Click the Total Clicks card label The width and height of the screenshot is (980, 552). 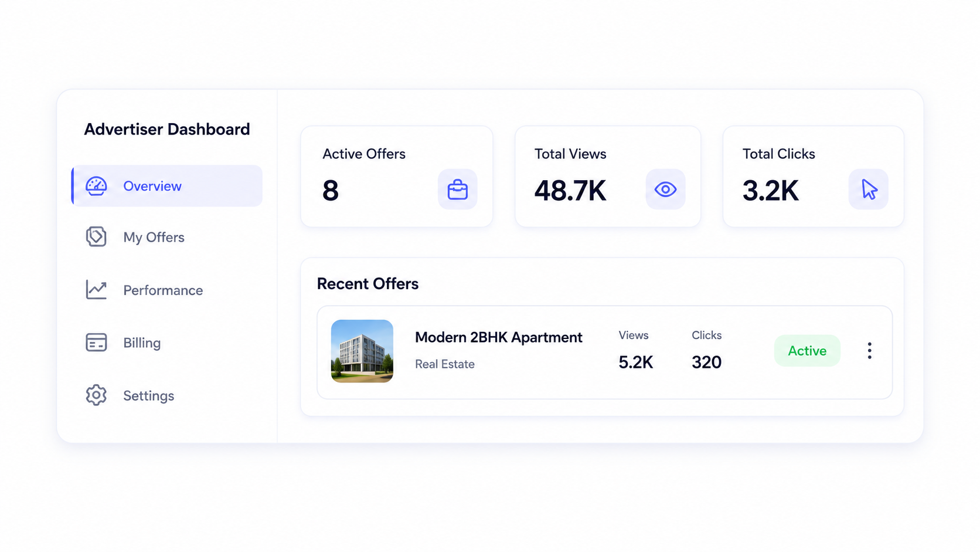coord(779,154)
